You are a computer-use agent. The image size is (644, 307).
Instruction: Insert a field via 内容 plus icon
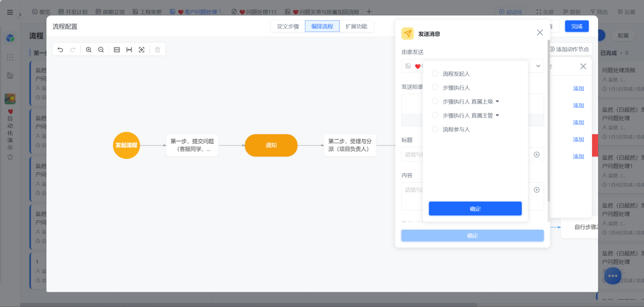(536, 190)
